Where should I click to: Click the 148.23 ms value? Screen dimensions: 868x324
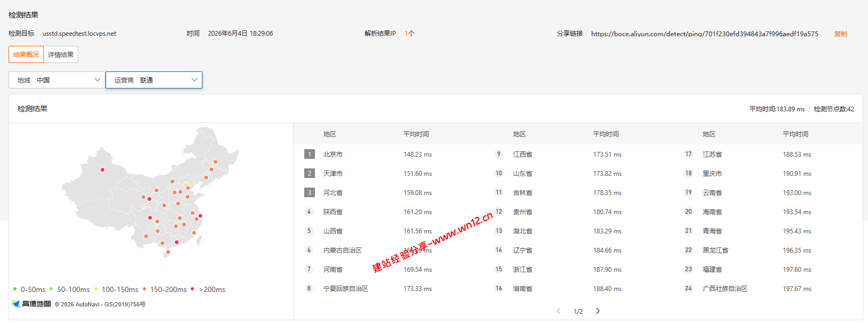coord(418,155)
